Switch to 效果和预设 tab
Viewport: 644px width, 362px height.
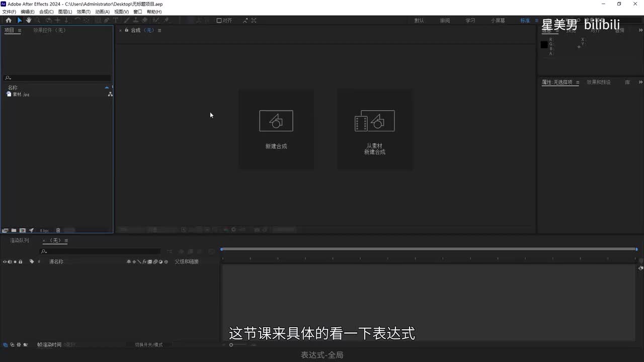(598, 82)
